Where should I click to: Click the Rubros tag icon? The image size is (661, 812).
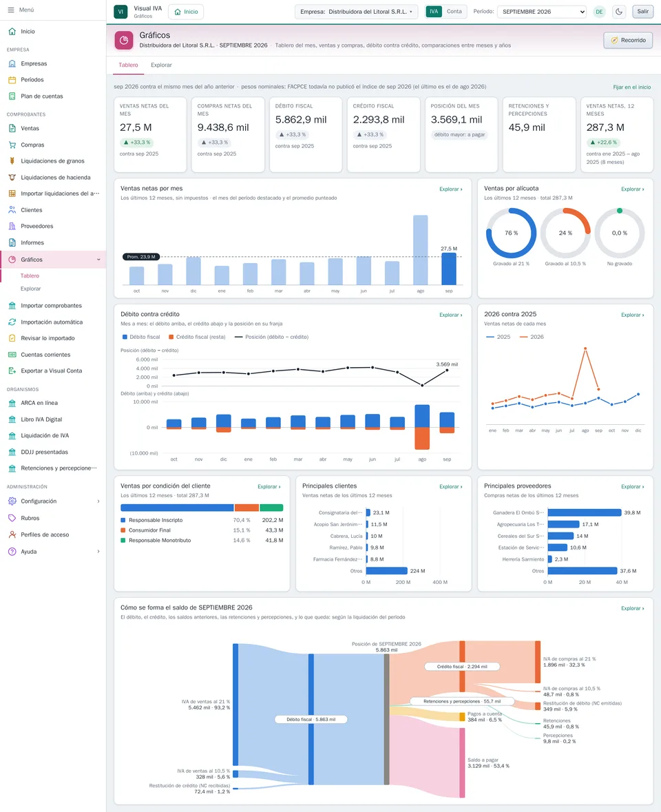(12, 519)
